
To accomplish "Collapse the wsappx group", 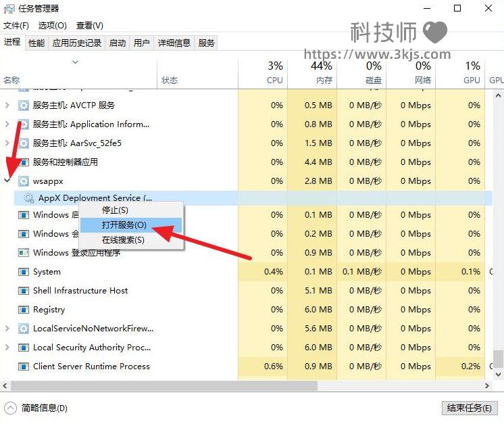I will (7, 181).
